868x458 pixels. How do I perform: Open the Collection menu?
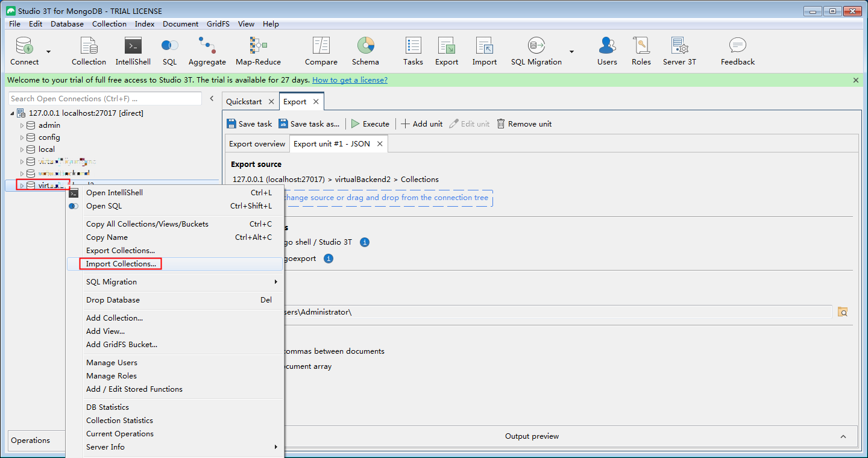(109, 24)
